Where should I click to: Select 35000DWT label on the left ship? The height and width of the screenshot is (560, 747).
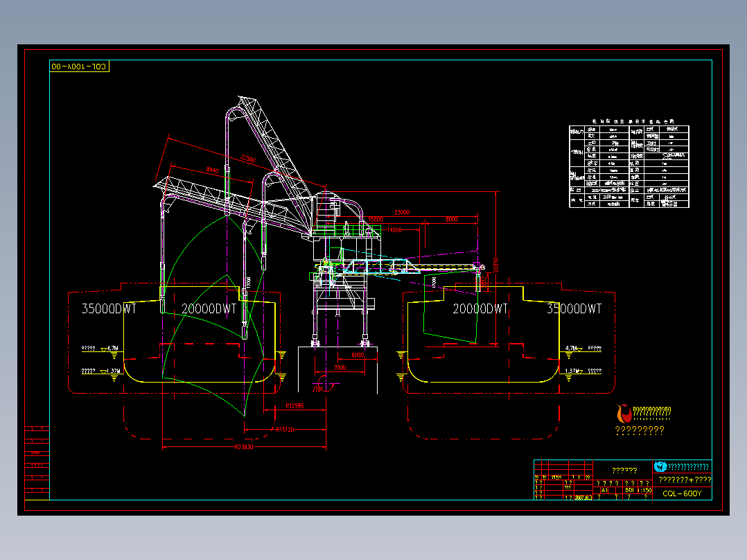click(109, 309)
